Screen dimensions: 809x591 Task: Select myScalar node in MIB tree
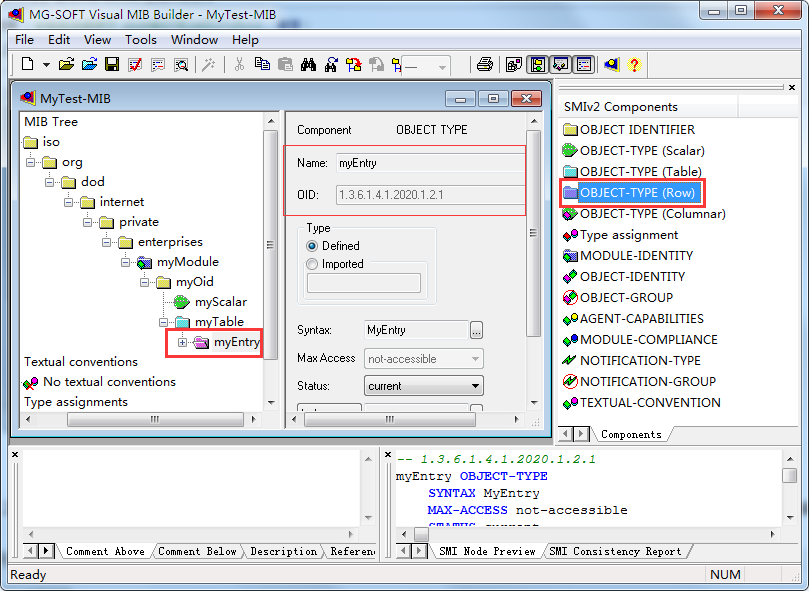point(220,301)
